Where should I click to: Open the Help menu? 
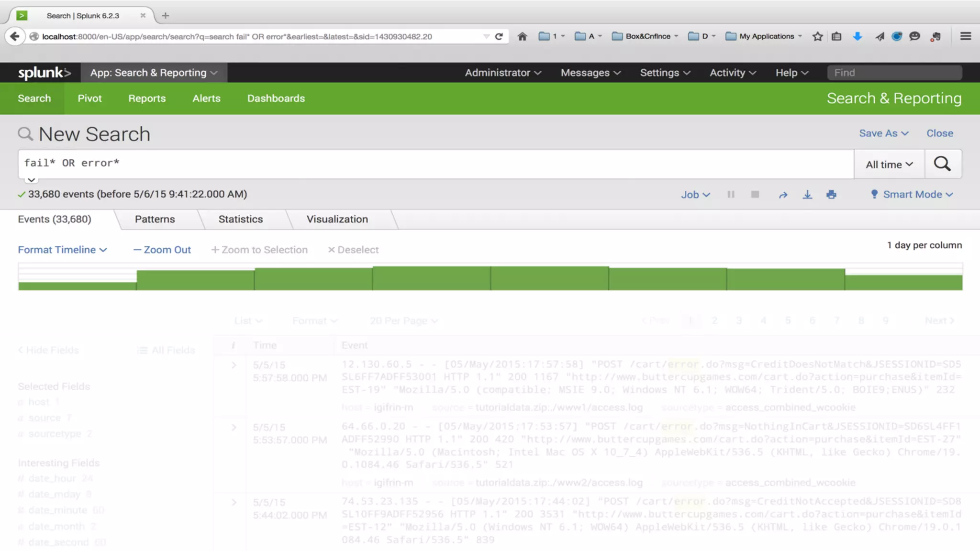click(791, 73)
